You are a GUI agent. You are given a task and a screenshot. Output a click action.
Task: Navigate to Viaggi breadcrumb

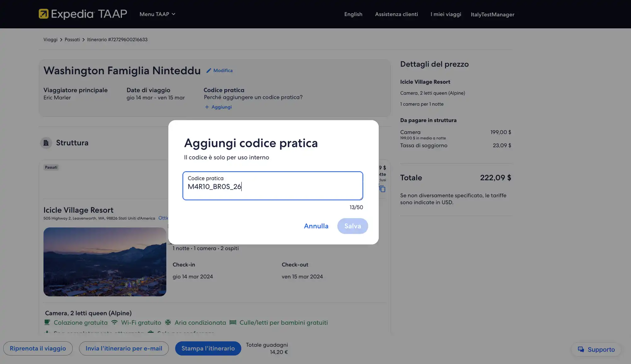point(50,40)
